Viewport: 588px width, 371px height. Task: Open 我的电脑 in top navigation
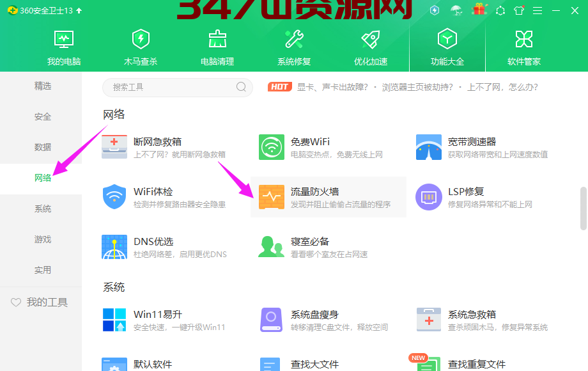(x=64, y=48)
